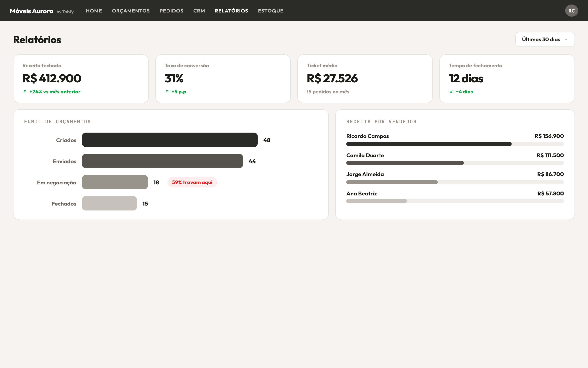Click the 15 count next to Fechados
Image resolution: width=588 pixels, height=368 pixels.
point(145,204)
